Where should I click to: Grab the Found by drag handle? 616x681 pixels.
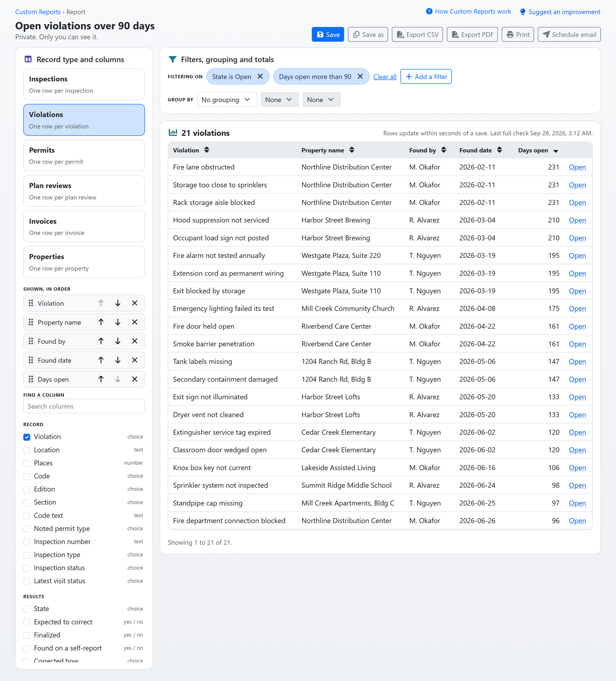31,341
